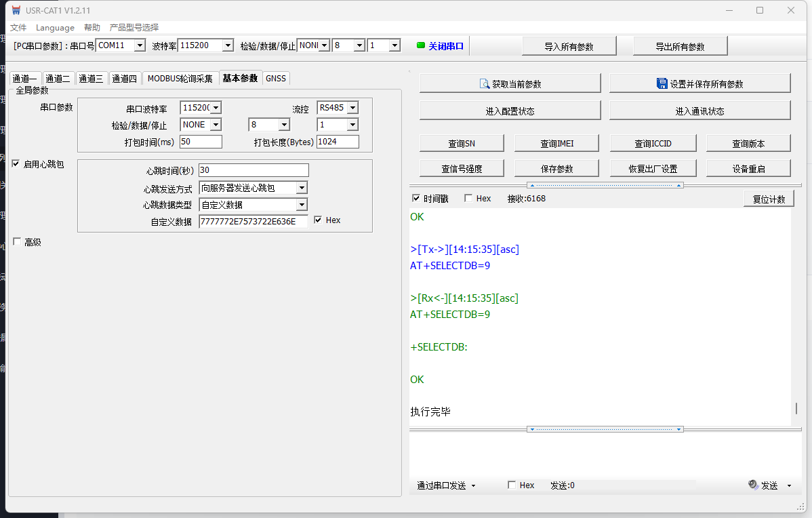Open the 串口号 COM11 dropdown
The image size is (812, 518).
click(x=140, y=45)
